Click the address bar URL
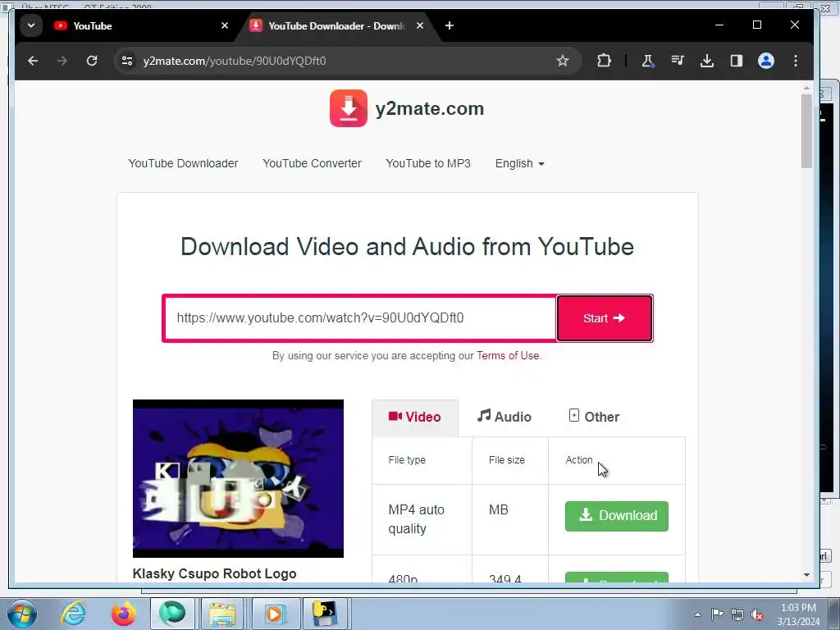Screen dimensions: 840x630 [235, 61]
